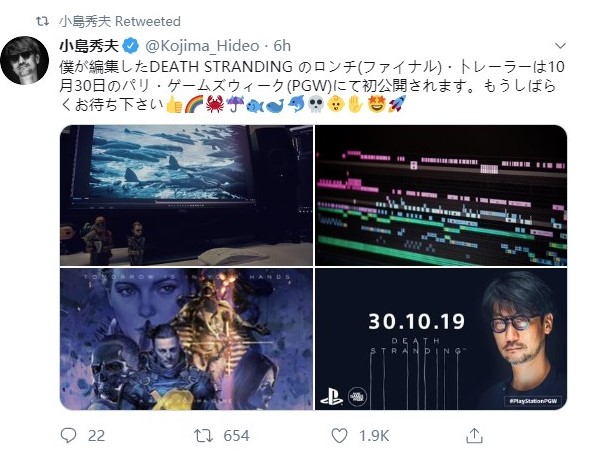This screenshot has height=452, width=609.
Task: Open the sunglasses profile avatar
Action: 25,60
